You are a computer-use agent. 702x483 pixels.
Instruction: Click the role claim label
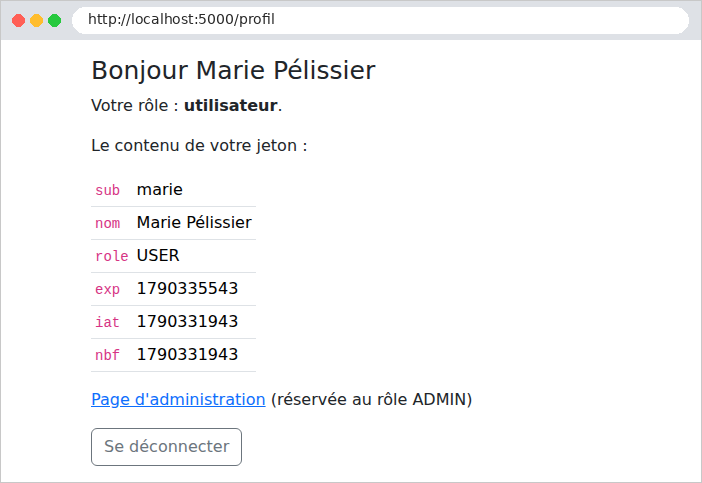(111, 256)
